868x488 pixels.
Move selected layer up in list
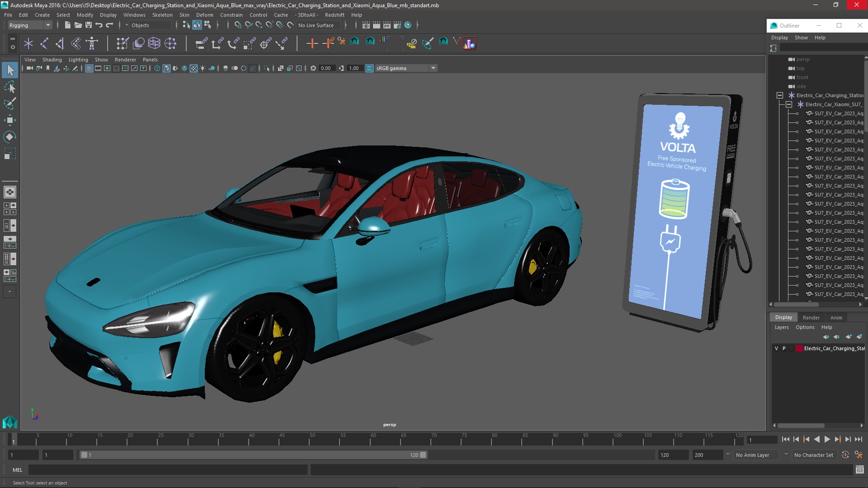(826, 337)
